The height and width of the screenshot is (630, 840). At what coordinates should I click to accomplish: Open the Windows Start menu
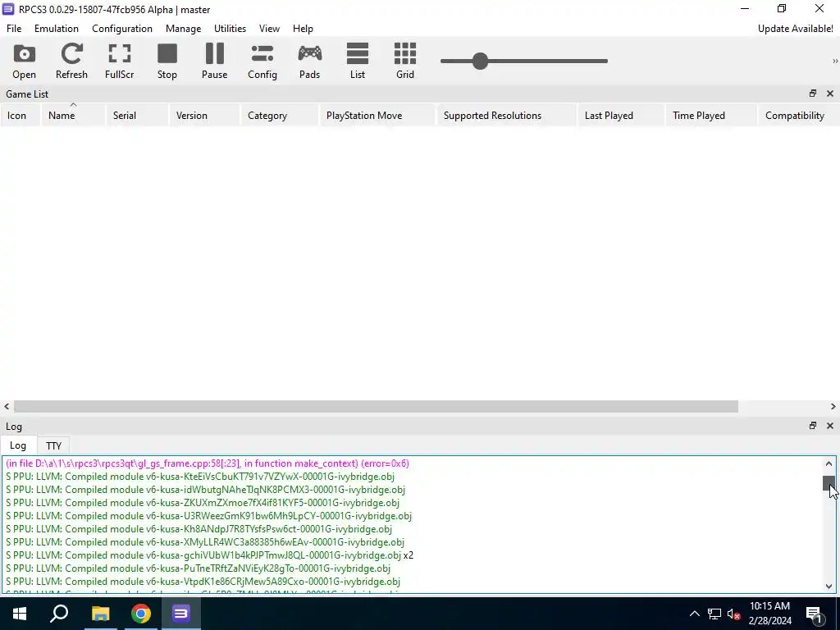(20, 614)
